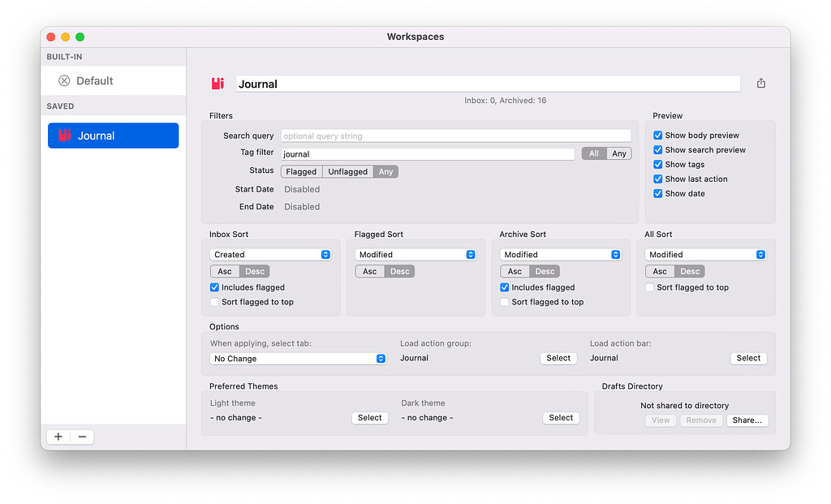Open the Created dropdown in Inbox Sort

click(x=270, y=254)
